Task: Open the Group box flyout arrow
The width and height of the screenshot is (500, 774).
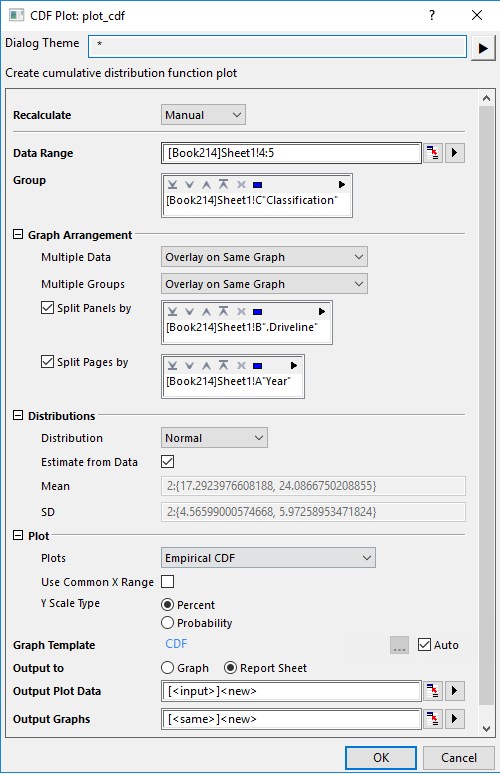Action: (342, 185)
